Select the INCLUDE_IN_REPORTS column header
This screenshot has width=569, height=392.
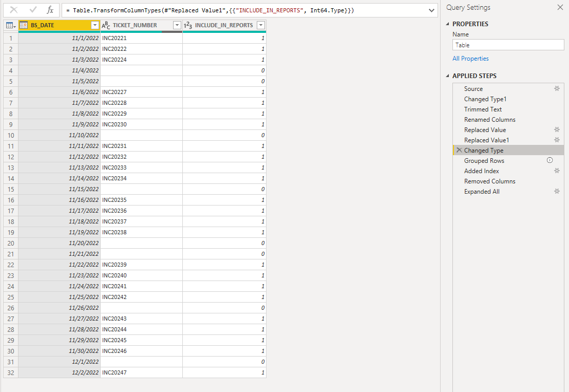(223, 25)
